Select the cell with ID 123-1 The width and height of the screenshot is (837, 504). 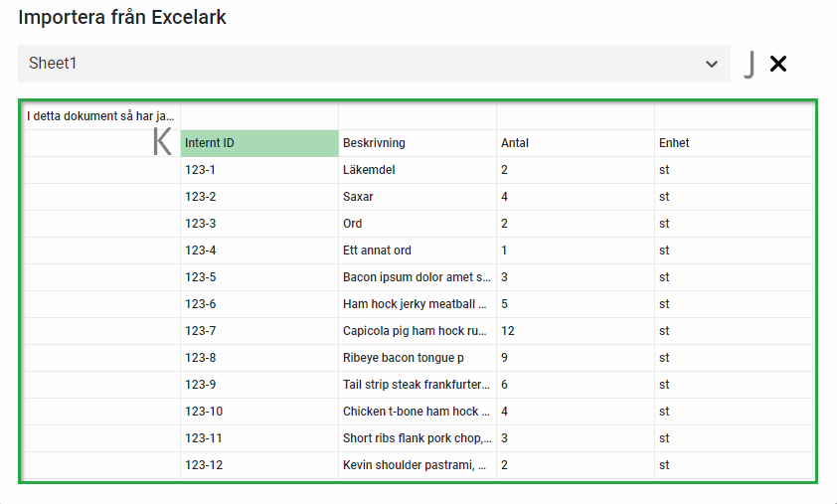[258, 170]
